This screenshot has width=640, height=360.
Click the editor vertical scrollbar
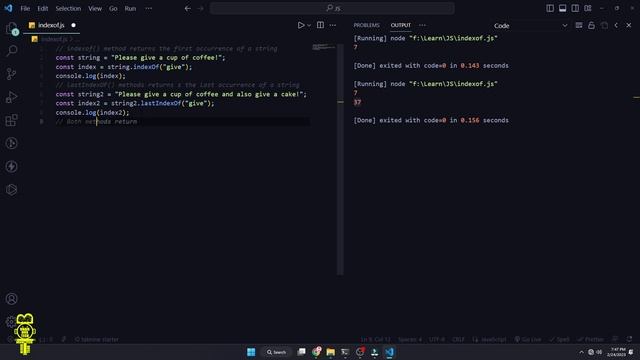(x=340, y=159)
